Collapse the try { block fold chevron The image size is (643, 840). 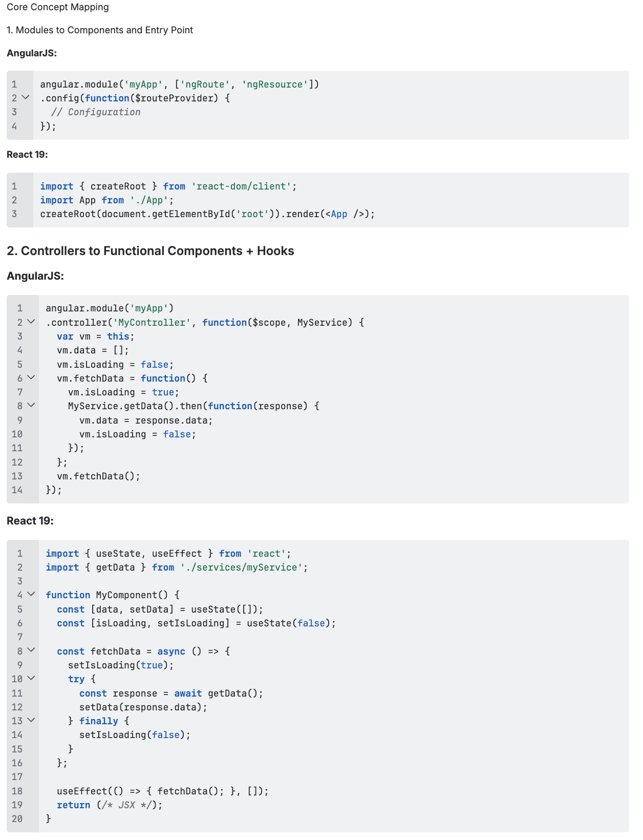pyautogui.click(x=31, y=678)
